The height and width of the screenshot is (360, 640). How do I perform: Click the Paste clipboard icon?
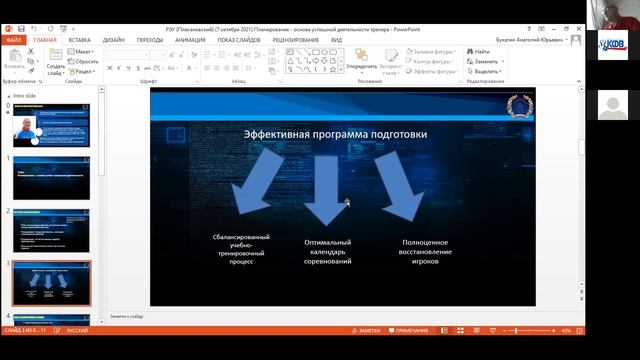tap(15, 56)
